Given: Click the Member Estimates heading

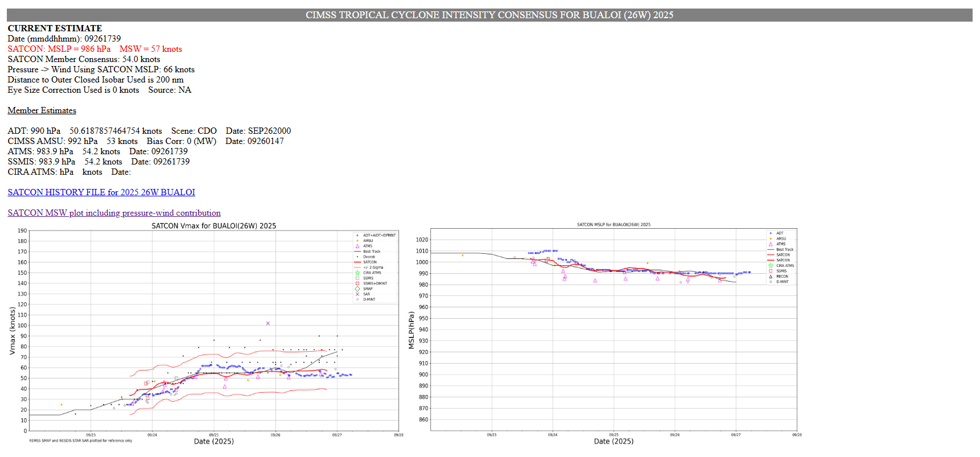Looking at the screenshot, I should (42, 110).
